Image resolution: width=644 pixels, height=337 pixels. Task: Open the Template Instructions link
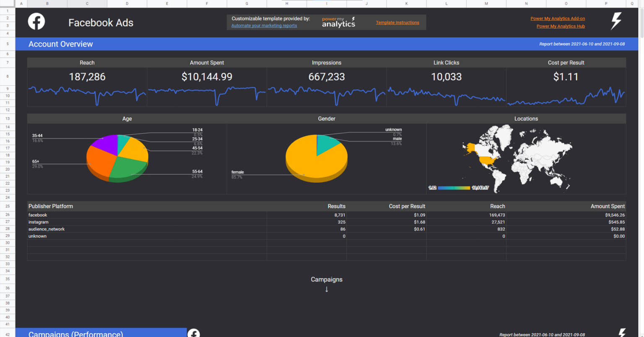tap(397, 22)
